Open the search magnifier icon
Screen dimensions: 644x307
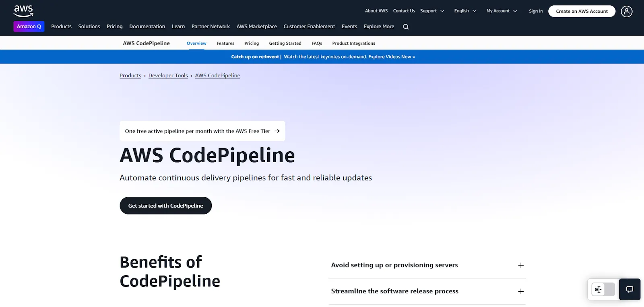(x=406, y=27)
